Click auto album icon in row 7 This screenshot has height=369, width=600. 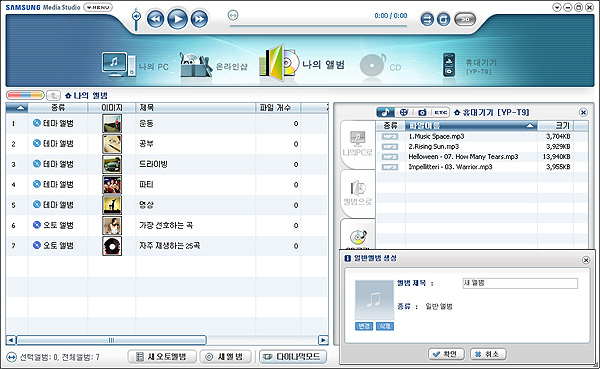coord(37,245)
